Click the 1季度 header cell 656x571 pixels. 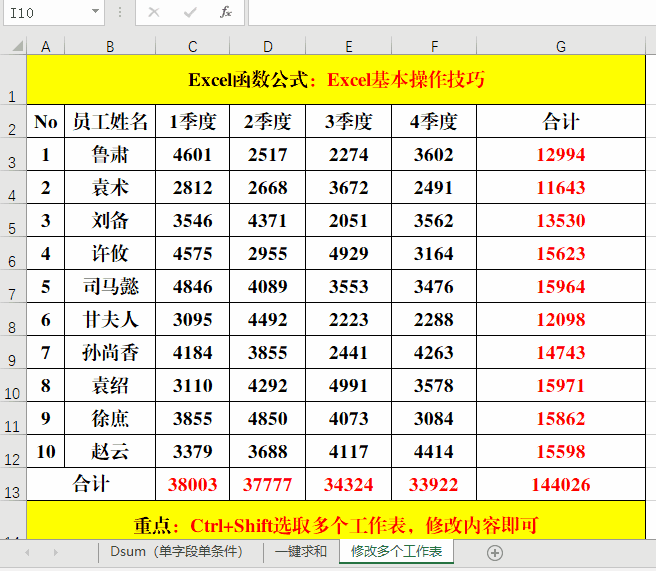coord(192,121)
